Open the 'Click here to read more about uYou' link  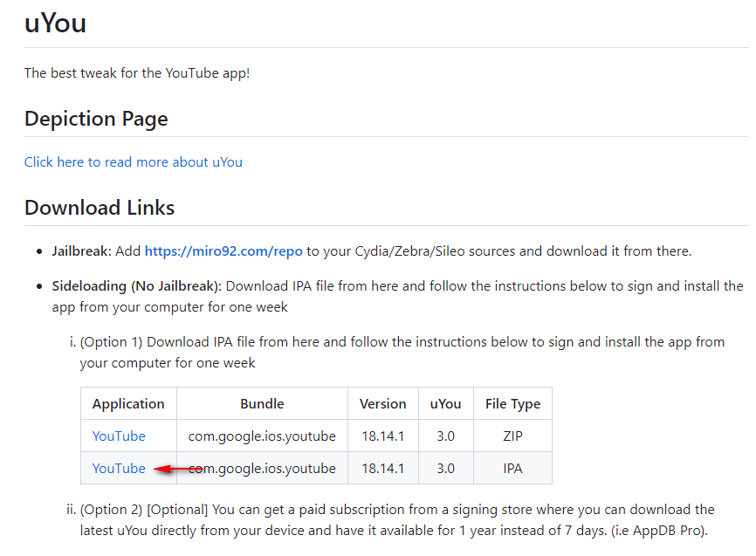pyautogui.click(x=133, y=162)
